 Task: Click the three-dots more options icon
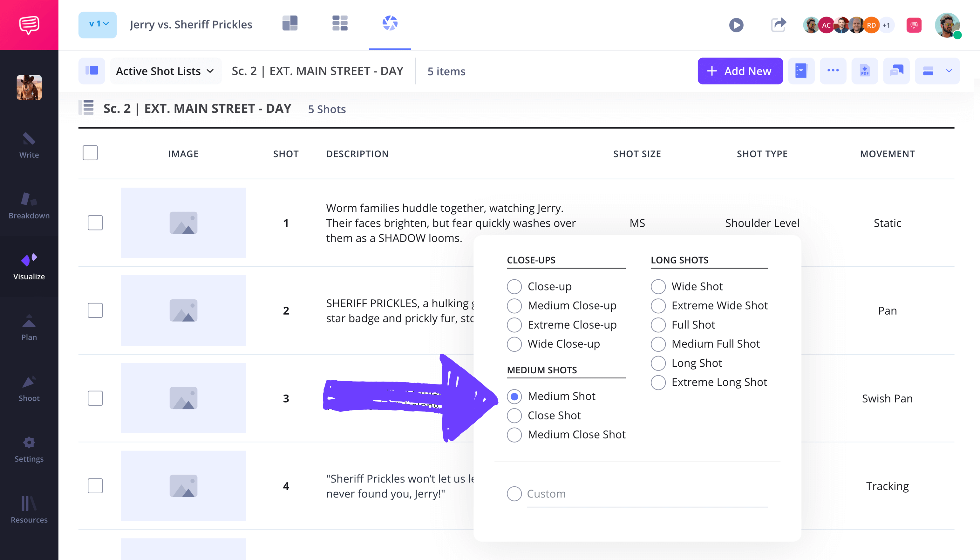833,71
